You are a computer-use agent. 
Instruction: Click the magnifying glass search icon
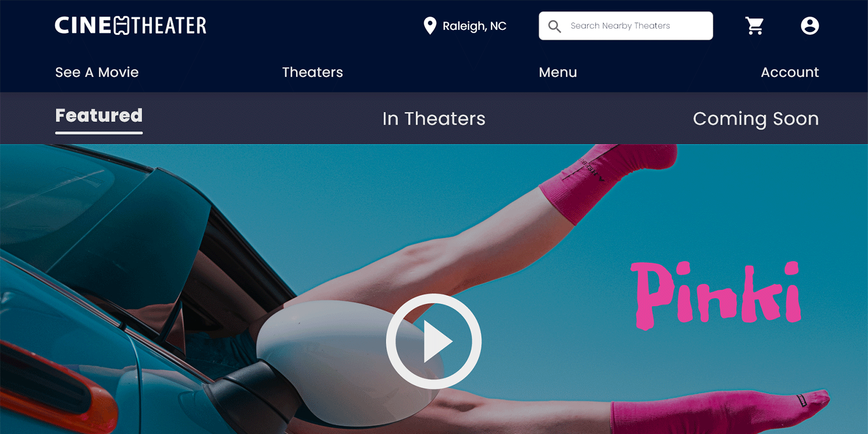554,26
